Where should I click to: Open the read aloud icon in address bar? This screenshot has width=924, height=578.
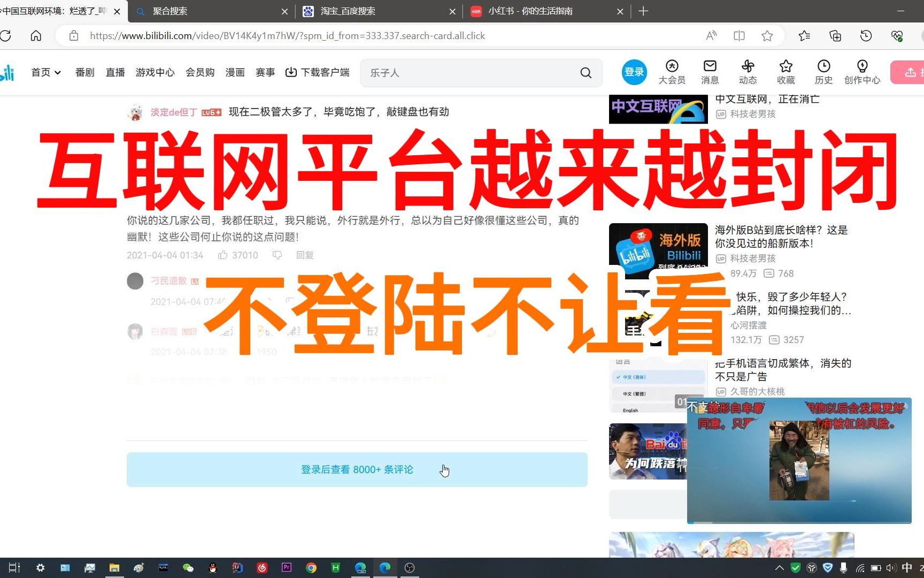click(711, 36)
